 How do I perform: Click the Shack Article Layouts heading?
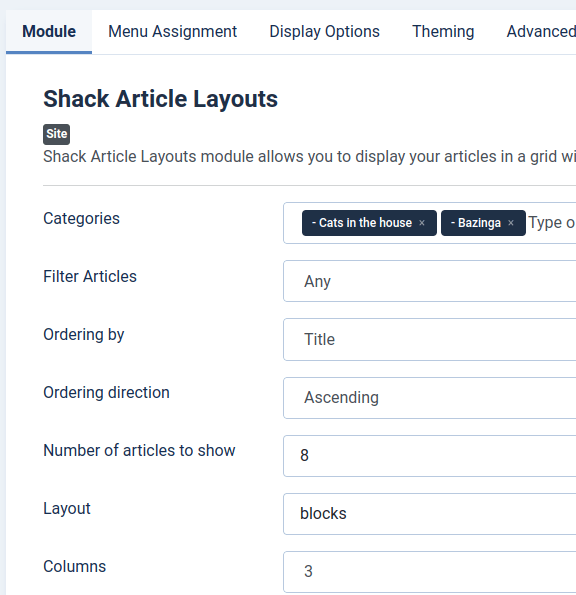point(161,99)
